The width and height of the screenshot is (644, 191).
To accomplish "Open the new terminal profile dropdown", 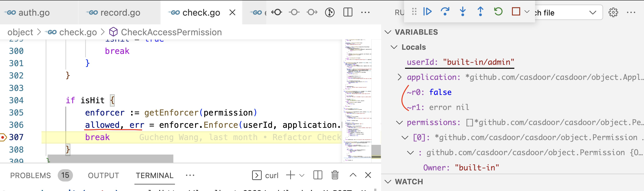I will (x=302, y=175).
